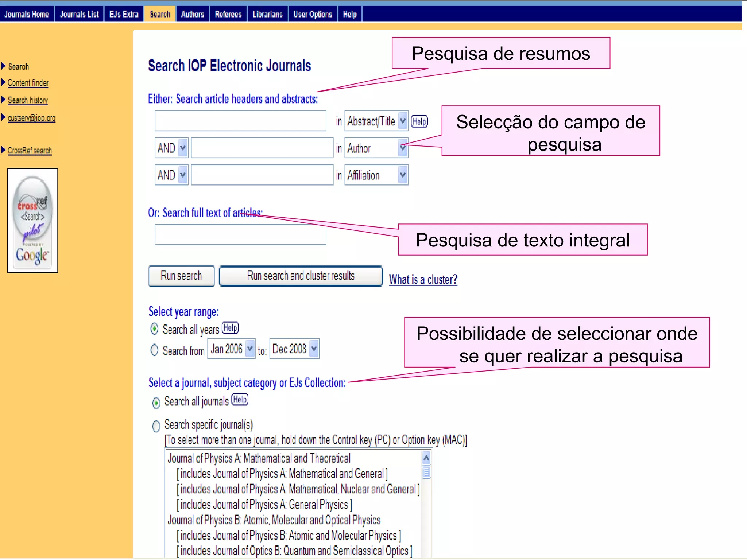The image size is (747, 560).
Task: Open the Journals Home tab
Action: click(27, 14)
